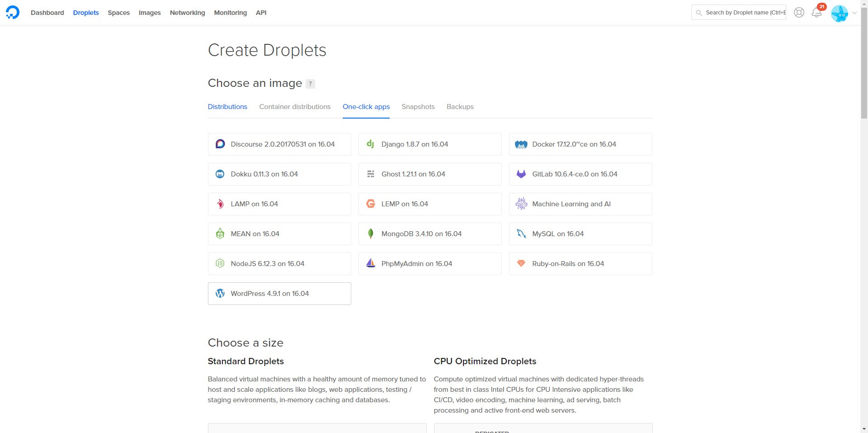Click the Django dj icon
This screenshot has width=868, height=433.
click(x=370, y=144)
